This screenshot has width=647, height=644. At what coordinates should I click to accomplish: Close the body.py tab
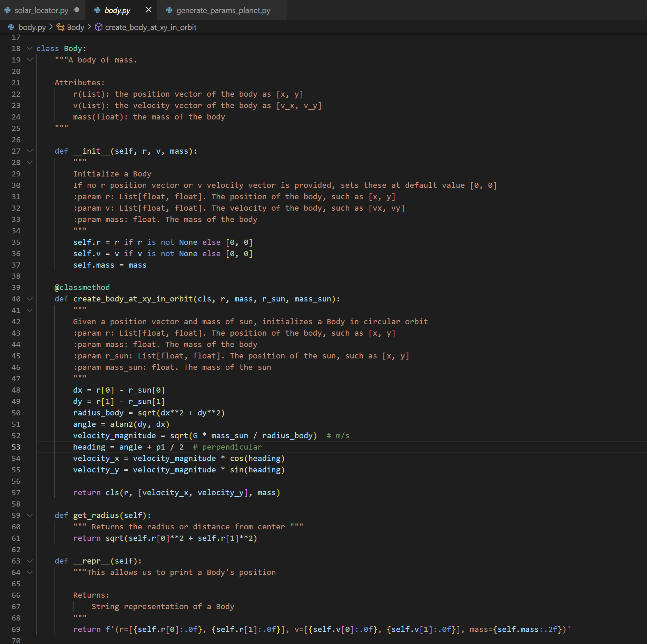coord(149,10)
